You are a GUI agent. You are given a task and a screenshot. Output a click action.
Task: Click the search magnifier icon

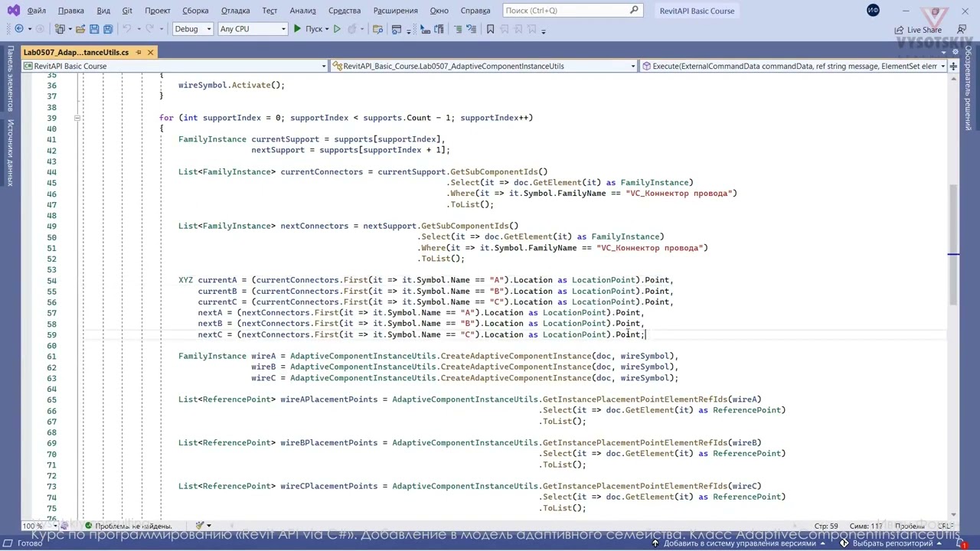[x=635, y=11]
